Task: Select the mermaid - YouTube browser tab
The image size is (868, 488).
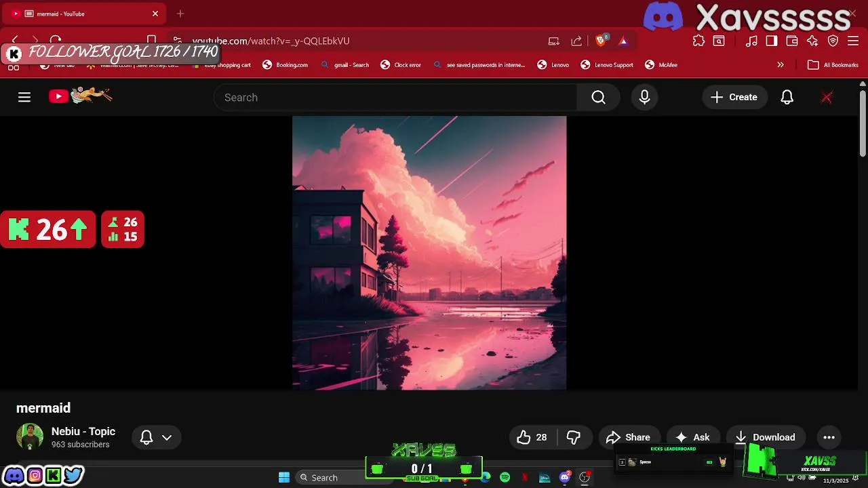Action: coord(85,14)
